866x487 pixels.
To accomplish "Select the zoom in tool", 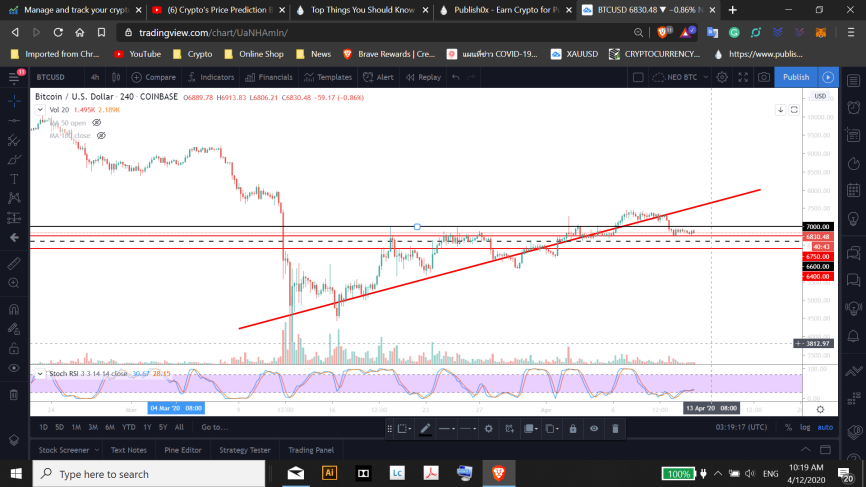I will tap(14, 283).
